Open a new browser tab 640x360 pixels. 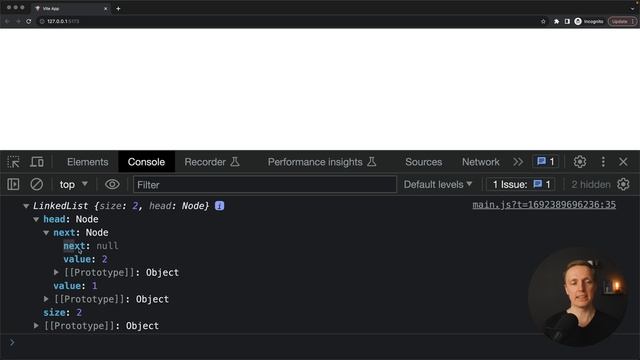click(x=118, y=8)
